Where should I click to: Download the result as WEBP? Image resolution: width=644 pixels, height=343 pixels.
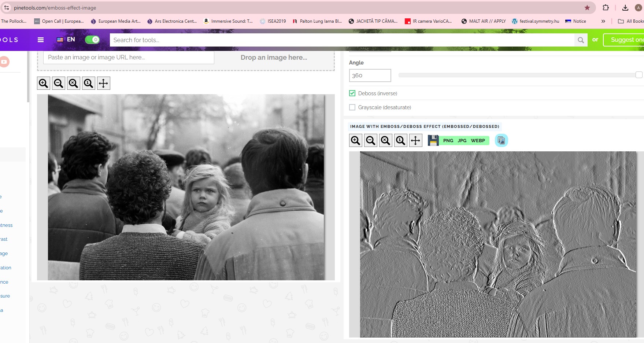[x=478, y=140]
